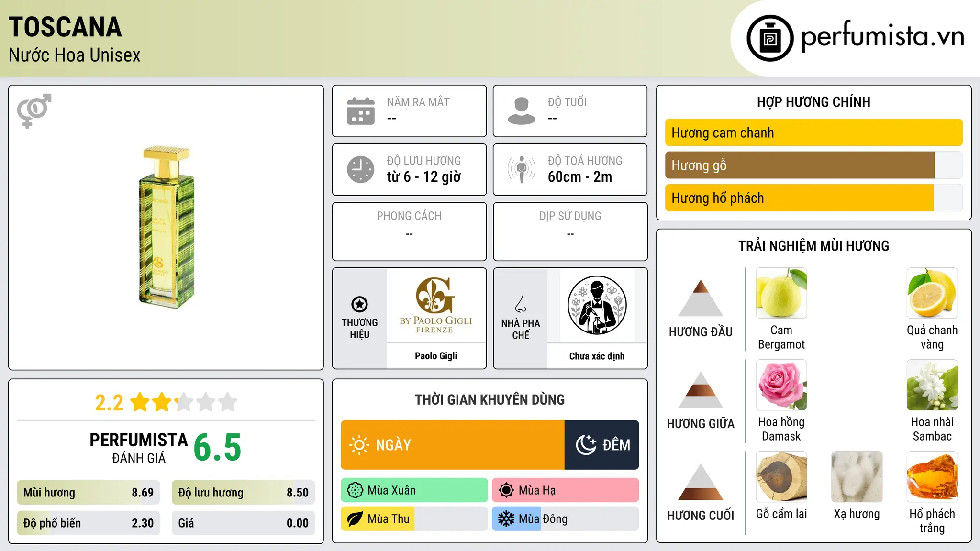The width and height of the screenshot is (980, 551).
Task: Click the perfumista.vn perfume bottle logo icon
Action: click(770, 38)
